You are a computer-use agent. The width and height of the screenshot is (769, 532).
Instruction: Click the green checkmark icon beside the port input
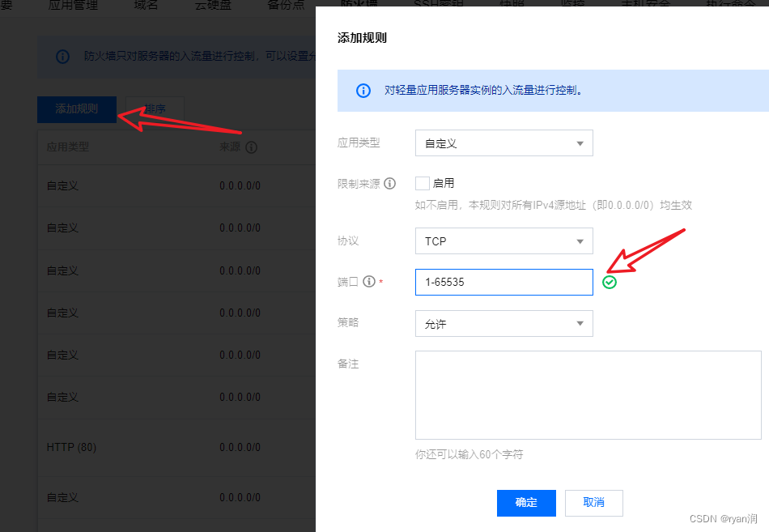610,282
